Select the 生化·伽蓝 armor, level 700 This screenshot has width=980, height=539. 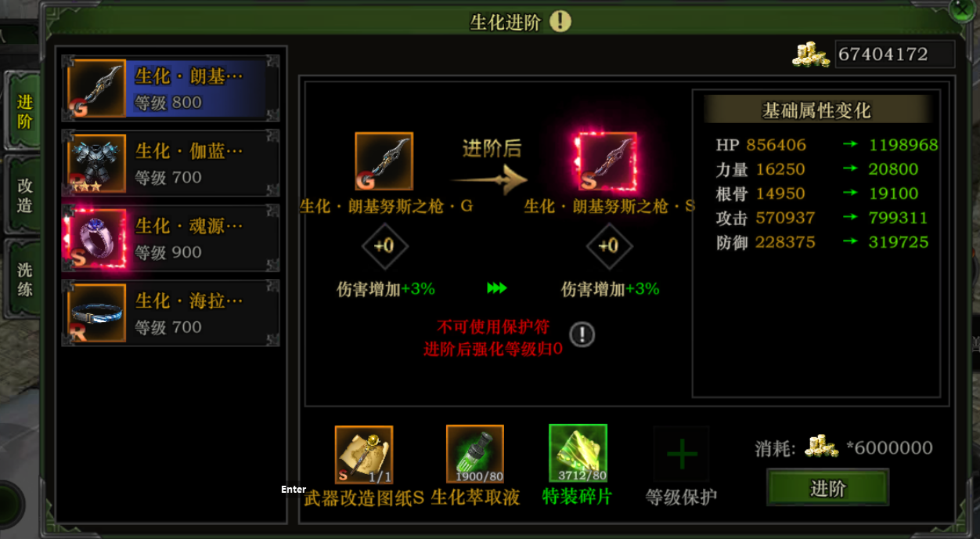click(x=171, y=164)
